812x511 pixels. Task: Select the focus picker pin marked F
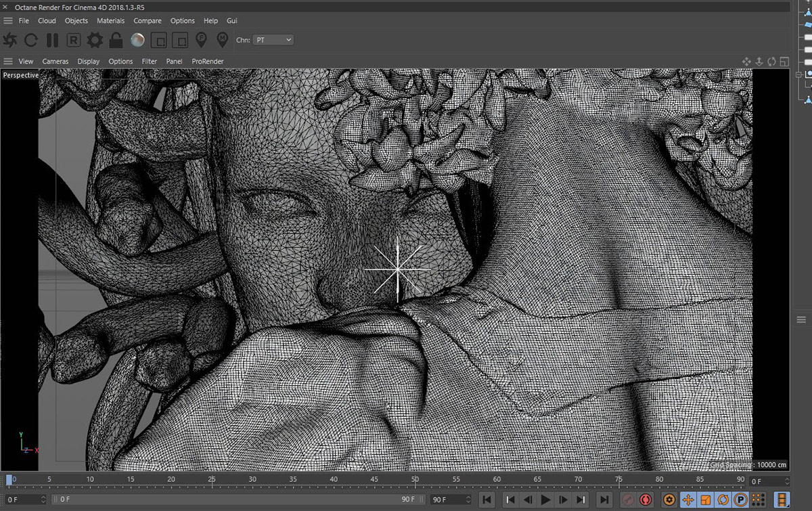pyautogui.click(x=201, y=40)
